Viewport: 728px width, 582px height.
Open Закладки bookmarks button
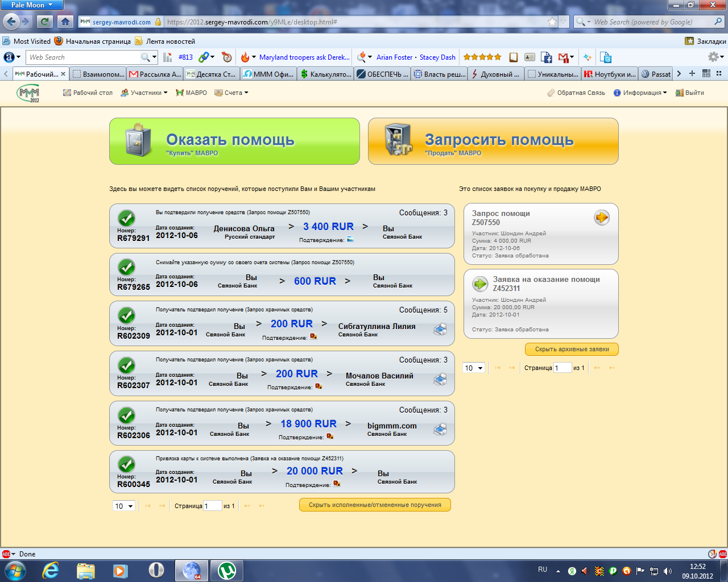click(705, 41)
